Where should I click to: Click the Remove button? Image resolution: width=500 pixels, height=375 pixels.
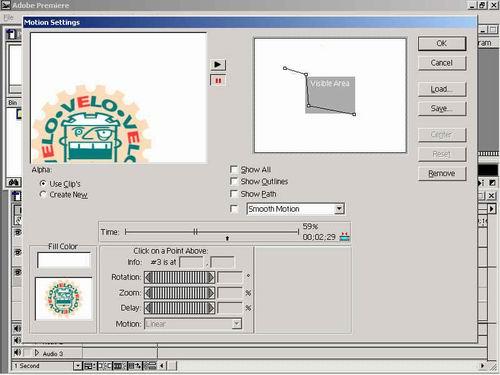pos(442,173)
